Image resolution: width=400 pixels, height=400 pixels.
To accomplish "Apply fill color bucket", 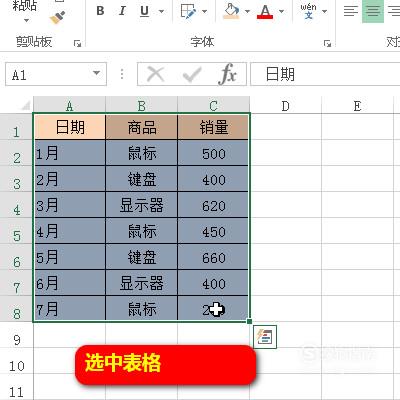I will 232,11.
